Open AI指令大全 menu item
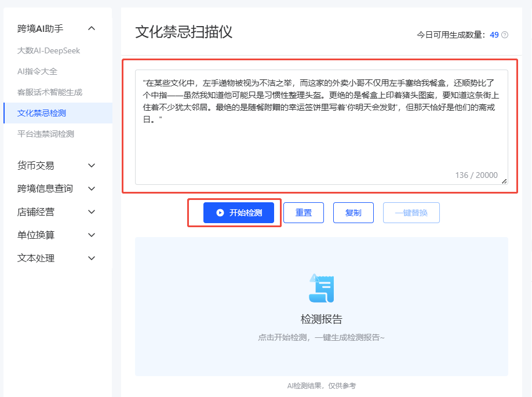Screen dimensions: 532x397 coord(37,72)
